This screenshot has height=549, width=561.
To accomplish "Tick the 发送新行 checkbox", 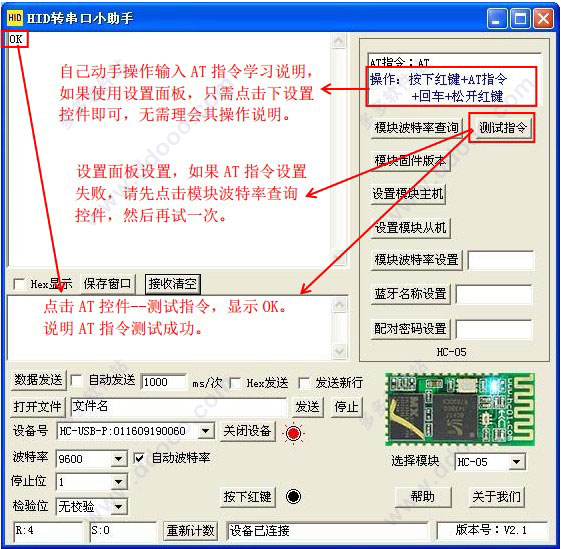I will click(304, 383).
